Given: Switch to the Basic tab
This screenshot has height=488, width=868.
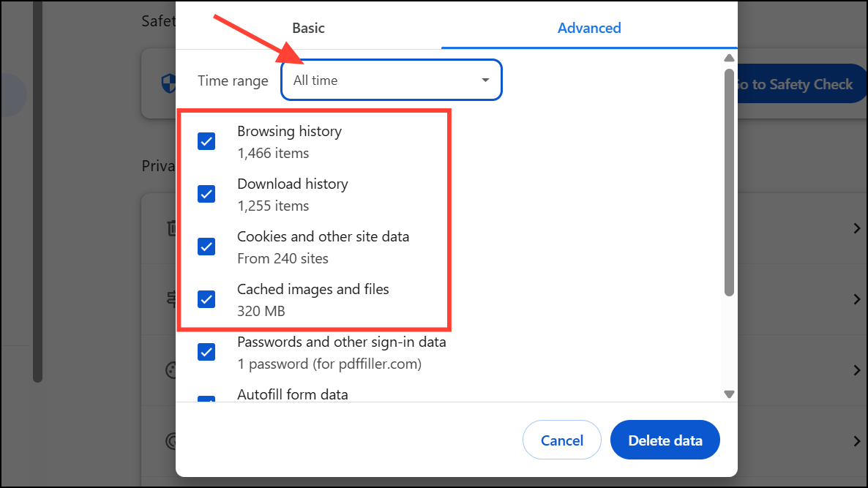Looking at the screenshot, I should [x=308, y=28].
